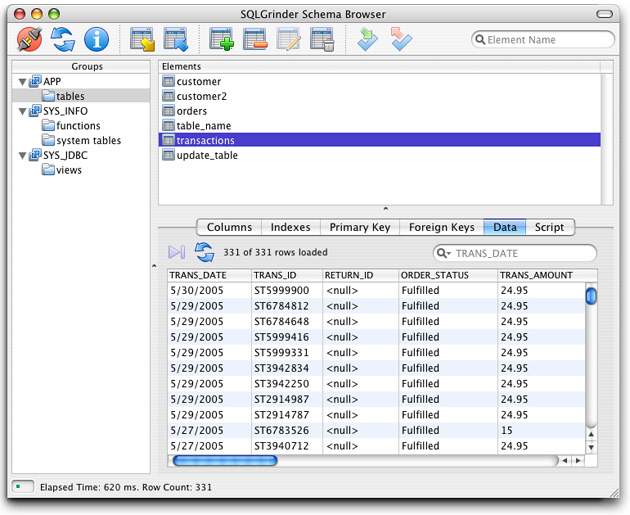
Task: Click the status indicator in the status bar
Action: click(x=23, y=487)
